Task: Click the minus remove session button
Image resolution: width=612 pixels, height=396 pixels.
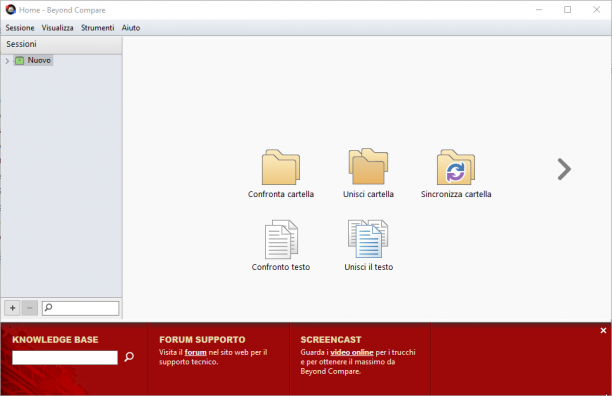Action: (x=30, y=308)
